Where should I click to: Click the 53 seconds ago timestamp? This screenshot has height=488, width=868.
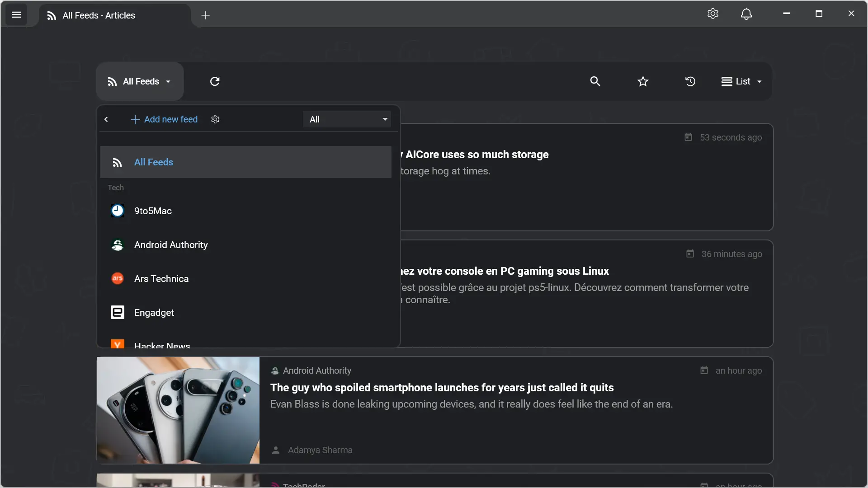pyautogui.click(x=731, y=137)
